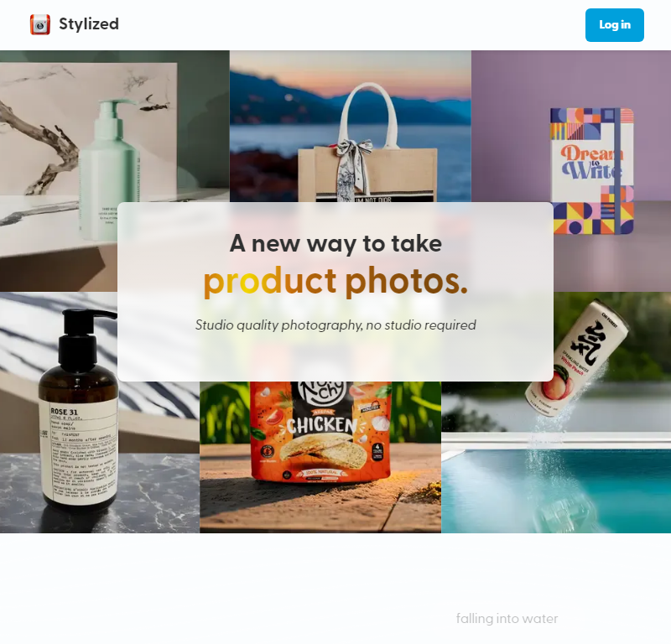The height and width of the screenshot is (644, 671).
Task: Click the 'Studio quality photography' tagline
Action: [335, 325]
